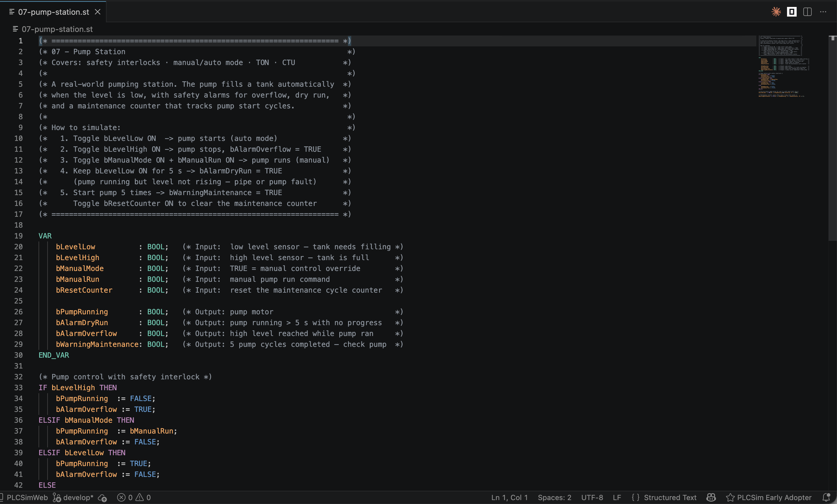Viewport: 837px width, 504px height.
Task: Open notifications with the bell icon
Action: [826, 498]
